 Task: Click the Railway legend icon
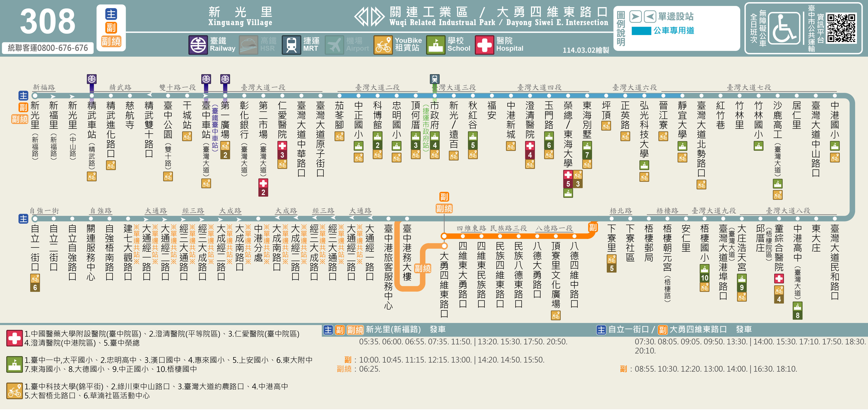[x=198, y=45]
